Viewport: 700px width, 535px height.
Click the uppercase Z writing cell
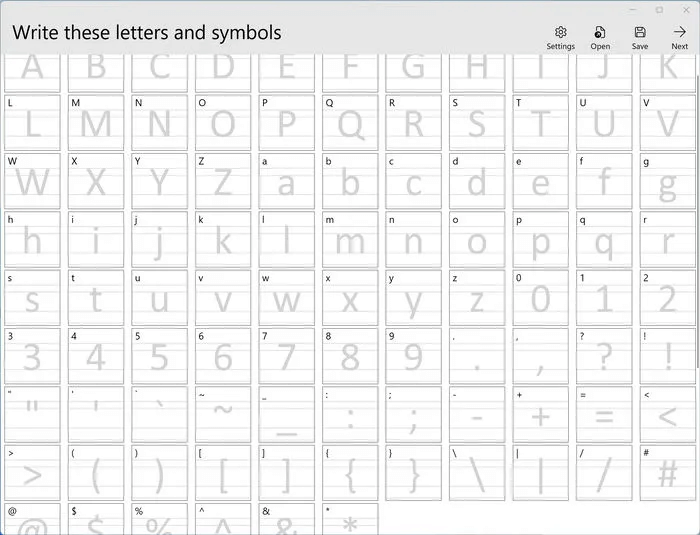tap(223, 181)
